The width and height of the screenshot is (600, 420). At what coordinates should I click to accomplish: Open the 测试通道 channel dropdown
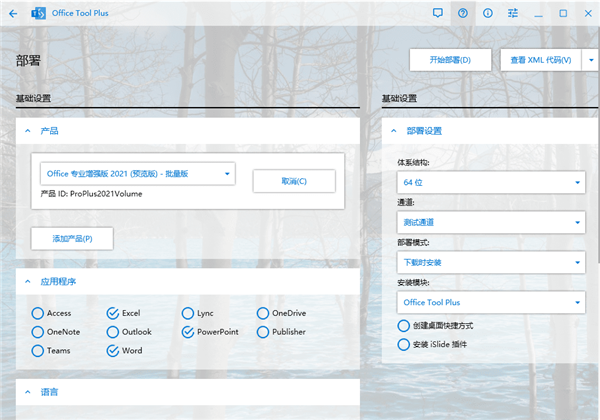490,222
